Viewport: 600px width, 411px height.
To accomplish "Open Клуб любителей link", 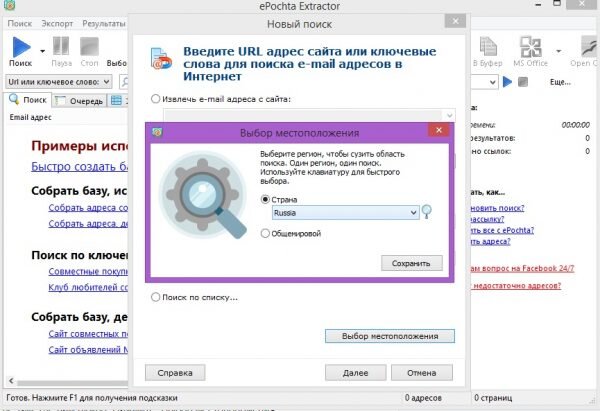I will pyautogui.click(x=88, y=287).
